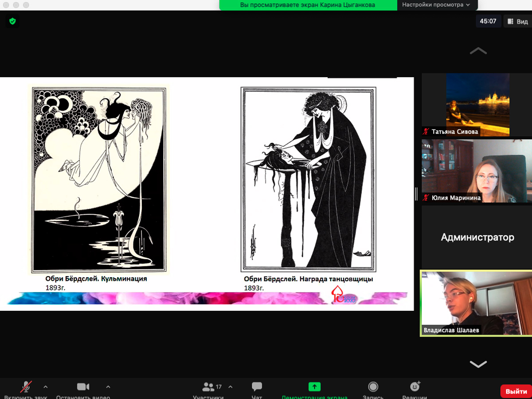Click the name label Татьяна Сивова

455,132
